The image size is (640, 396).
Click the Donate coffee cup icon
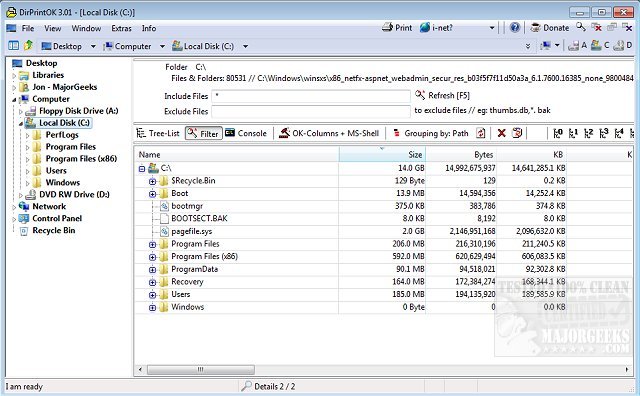[535, 28]
